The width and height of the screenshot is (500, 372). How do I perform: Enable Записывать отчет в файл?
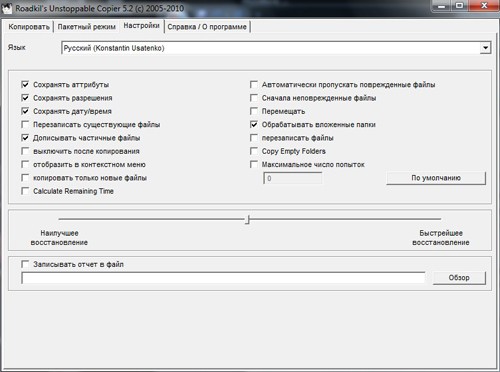[x=25, y=264]
